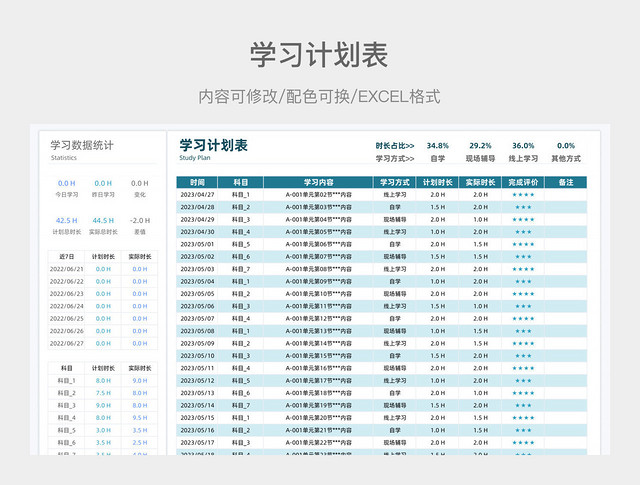
Task: Select 科目_5 in the statistics subject table
Action: (x=67, y=430)
